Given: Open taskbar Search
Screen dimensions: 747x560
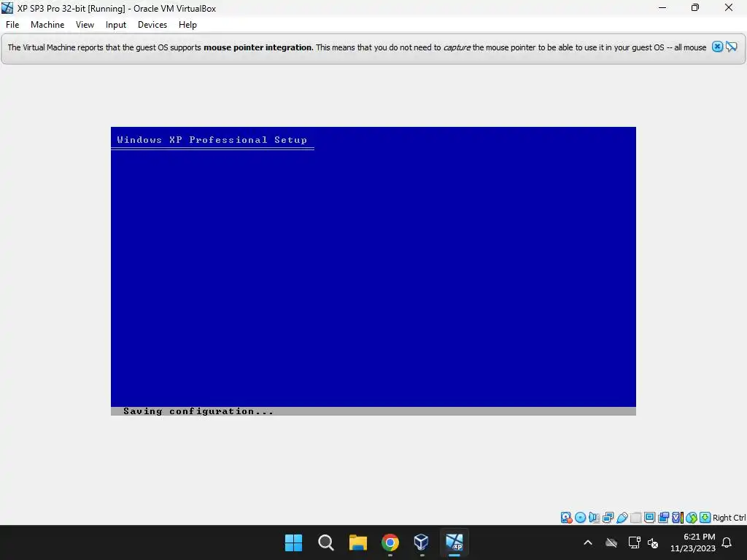Looking at the screenshot, I should [x=326, y=542].
